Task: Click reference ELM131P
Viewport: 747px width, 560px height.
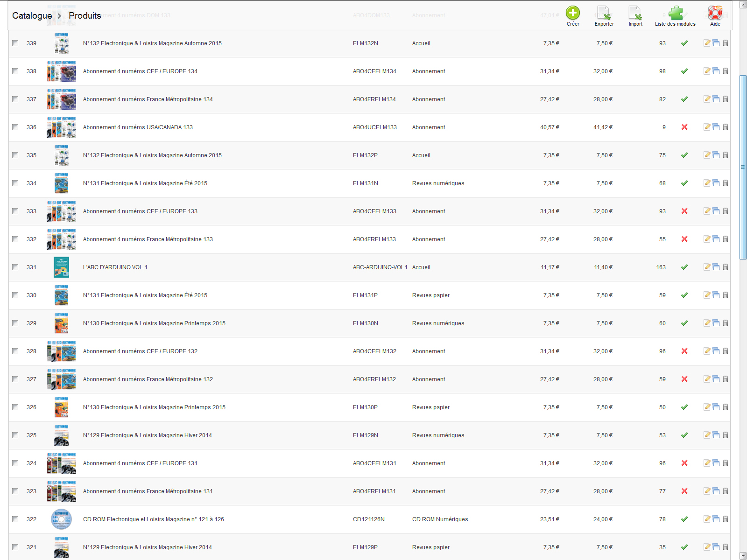Action: (365, 295)
